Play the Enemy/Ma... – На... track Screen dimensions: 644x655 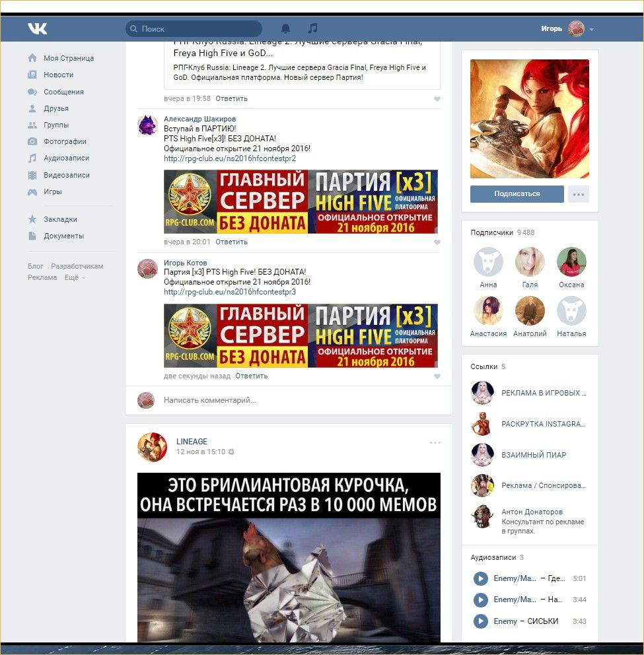pyautogui.click(x=481, y=600)
